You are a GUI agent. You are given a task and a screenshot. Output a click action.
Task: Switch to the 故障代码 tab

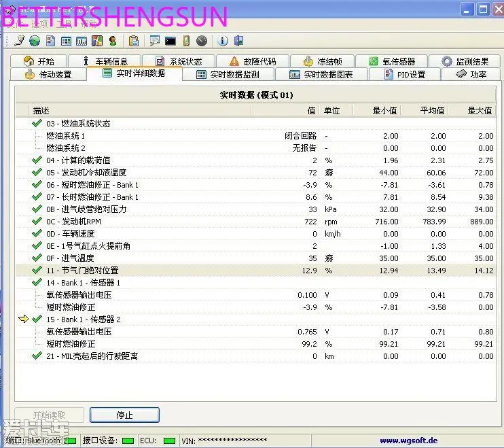[253, 61]
